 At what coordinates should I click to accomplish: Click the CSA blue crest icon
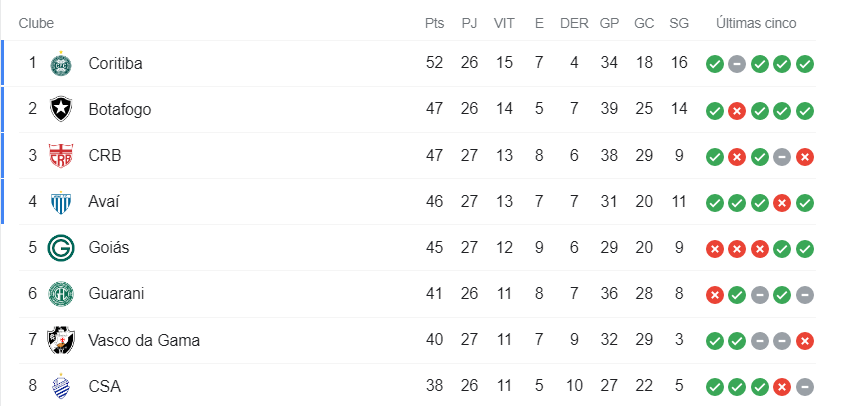tap(62, 386)
